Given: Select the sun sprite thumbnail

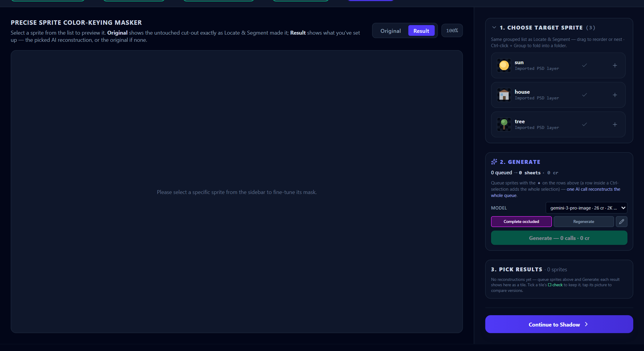Looking at the screenshot, I should coord(504,65).
